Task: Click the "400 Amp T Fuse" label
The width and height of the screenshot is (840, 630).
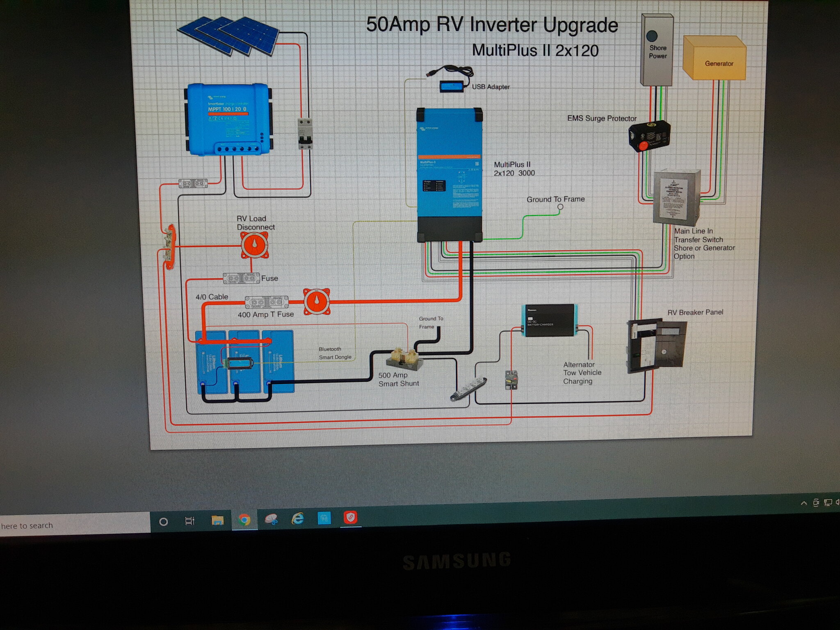Action: [265, 315]
